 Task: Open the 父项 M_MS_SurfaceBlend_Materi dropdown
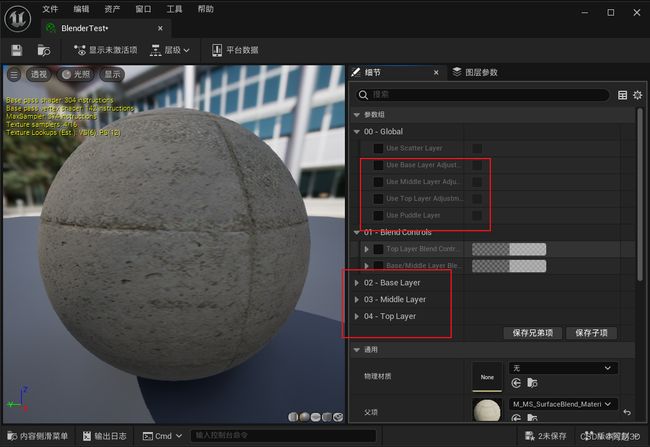(x=563, y=404)
